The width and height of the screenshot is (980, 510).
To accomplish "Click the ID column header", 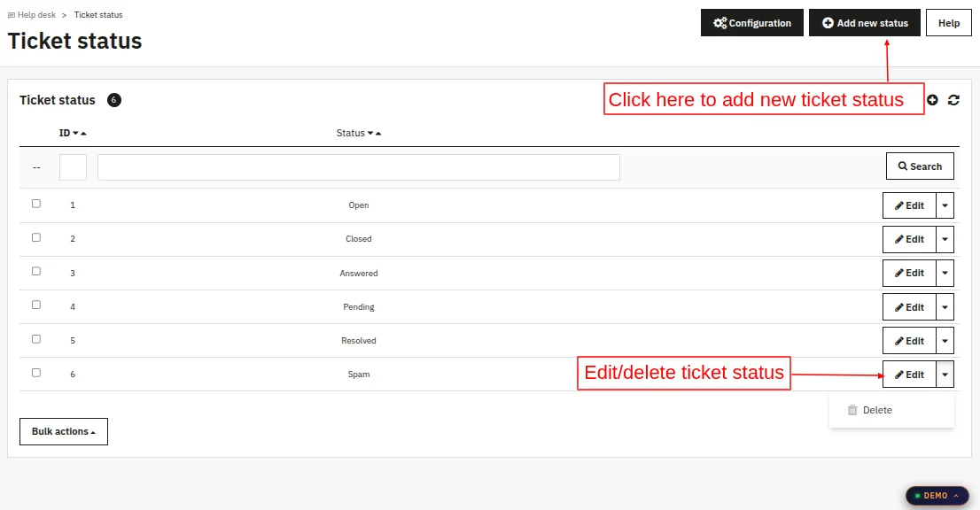I will click(65, 133).
